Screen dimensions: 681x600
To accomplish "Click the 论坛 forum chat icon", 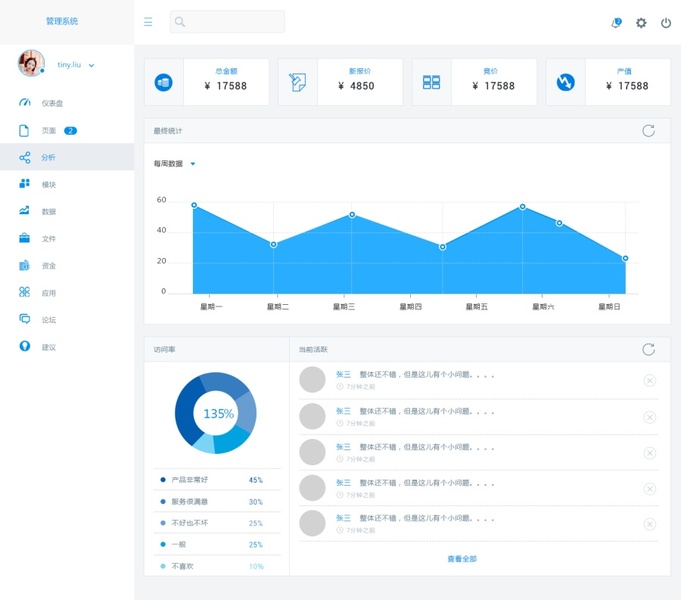I will (24, 319).
